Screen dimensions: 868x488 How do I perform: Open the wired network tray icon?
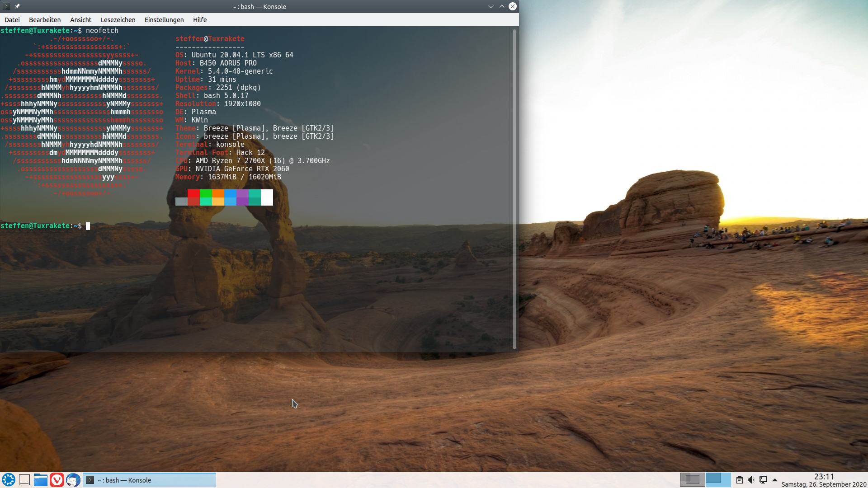coord(763,480)
